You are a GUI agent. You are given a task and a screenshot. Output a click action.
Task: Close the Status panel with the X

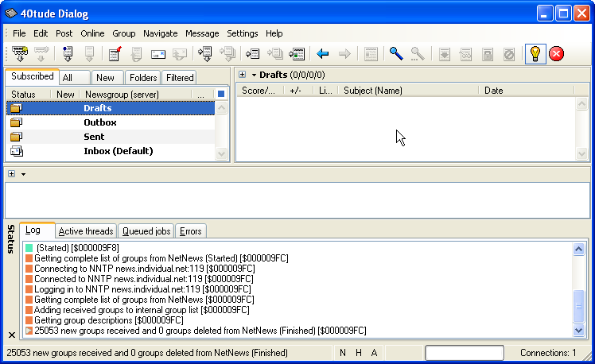[12, 335]
